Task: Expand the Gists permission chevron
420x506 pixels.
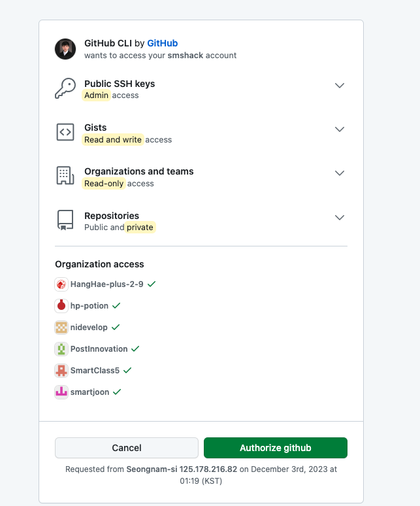Action: pos(339,129)
